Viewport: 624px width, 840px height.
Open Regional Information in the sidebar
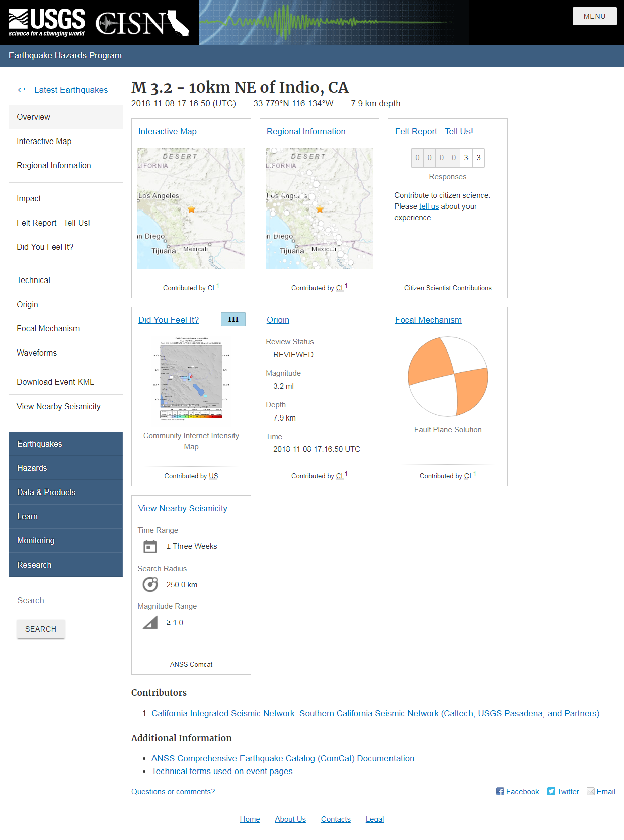coord(65,165)
